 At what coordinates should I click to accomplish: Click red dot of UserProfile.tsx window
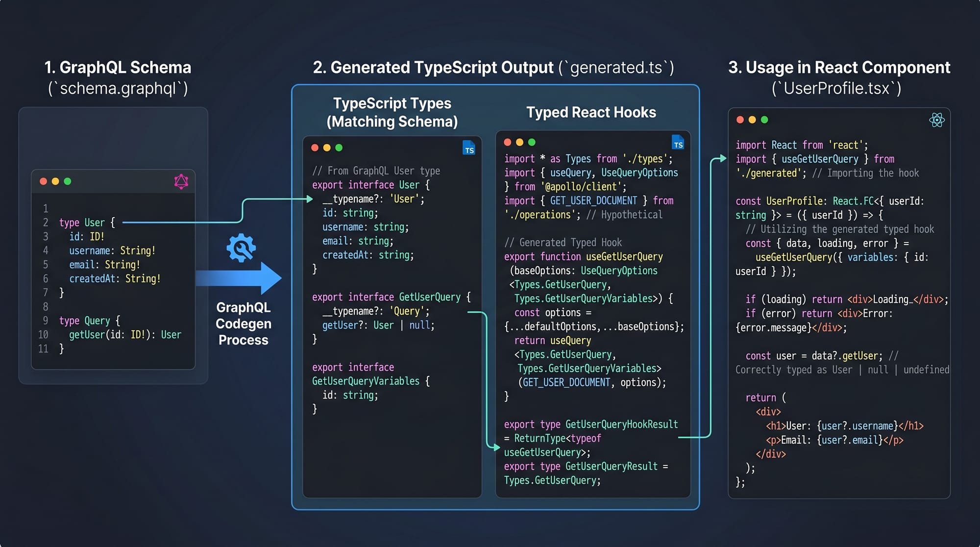(x=740, y=120)
